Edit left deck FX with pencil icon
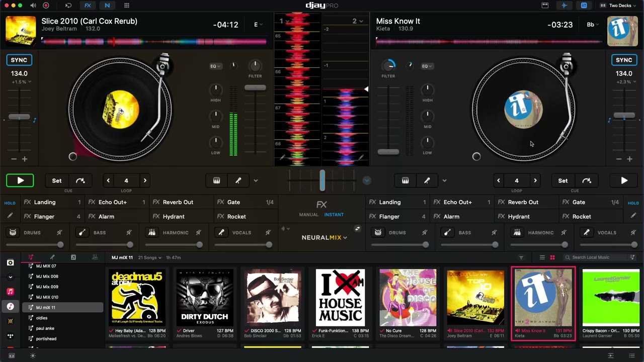This screenshot has width=644, height=362. 10,215
